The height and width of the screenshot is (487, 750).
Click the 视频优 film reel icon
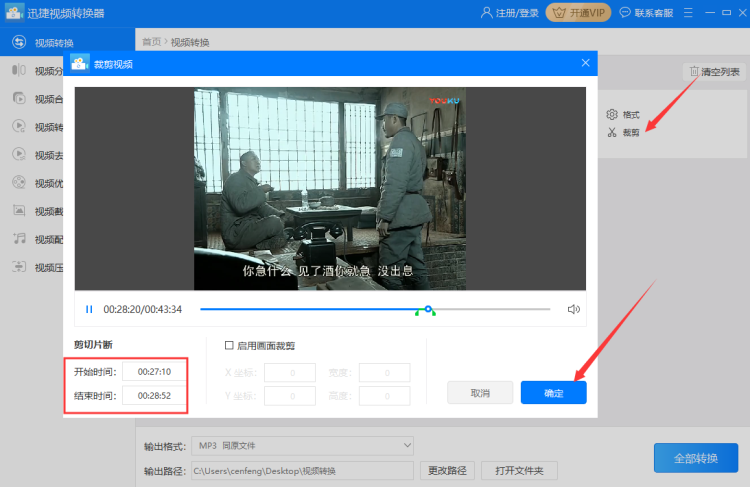19,182
